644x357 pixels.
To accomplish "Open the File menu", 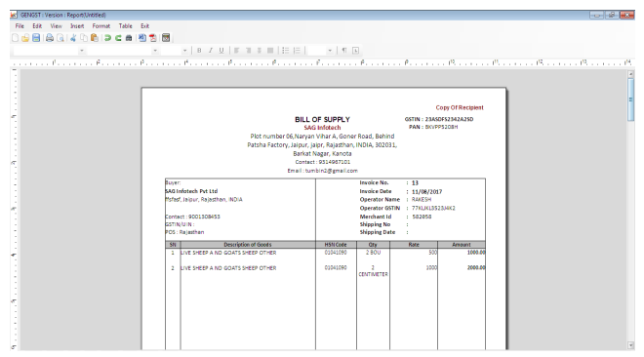I will tap(20, 26).
